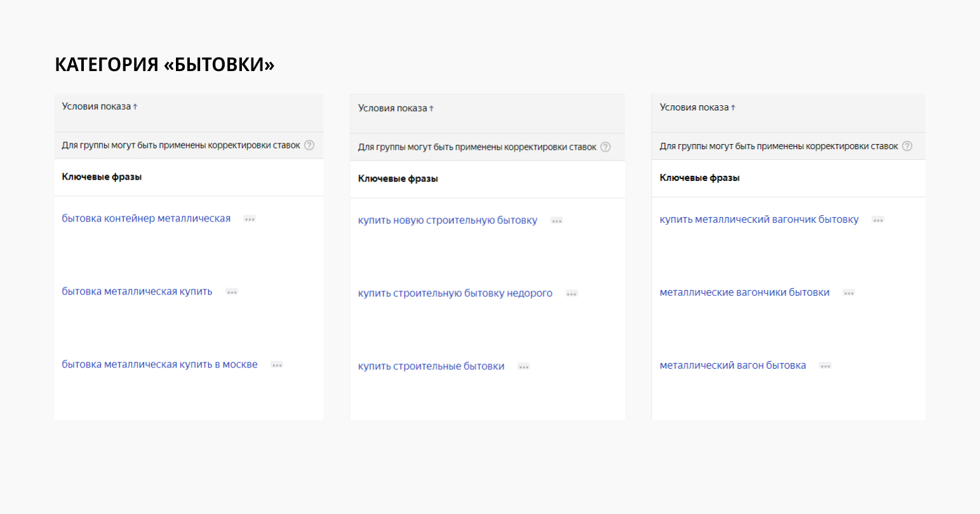Image resolution: width=980 pixels, height=514 pixels.
Task: Click ellipsis beside 'купить новую строительную бытовку'
Action: coord(556,221)
